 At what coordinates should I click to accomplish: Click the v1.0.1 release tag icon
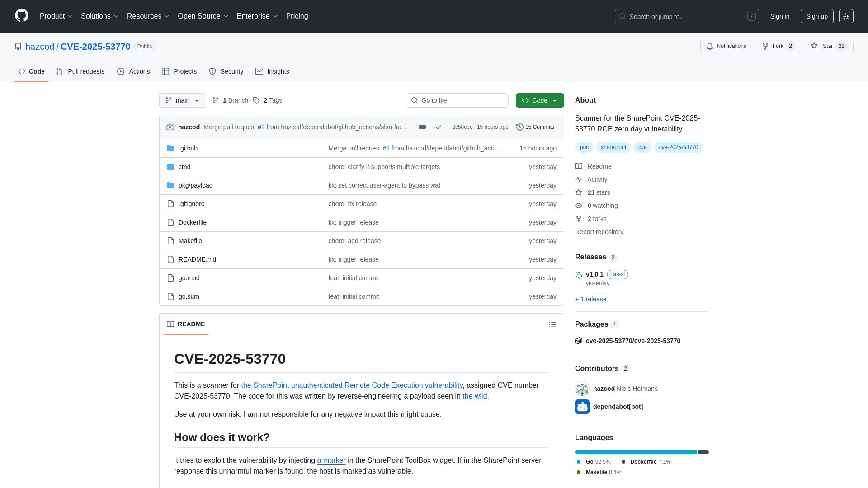pos(579,275)
